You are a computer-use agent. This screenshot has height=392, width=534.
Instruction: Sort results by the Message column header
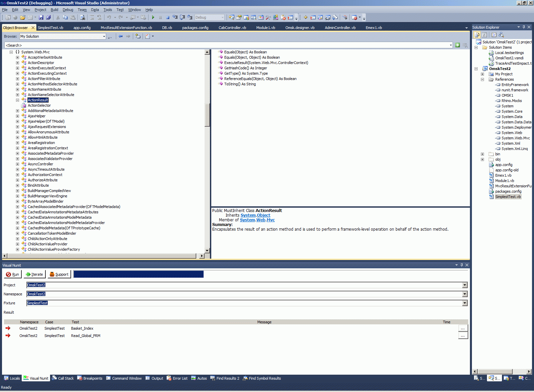pyautogui.click(x=264, y=322)
